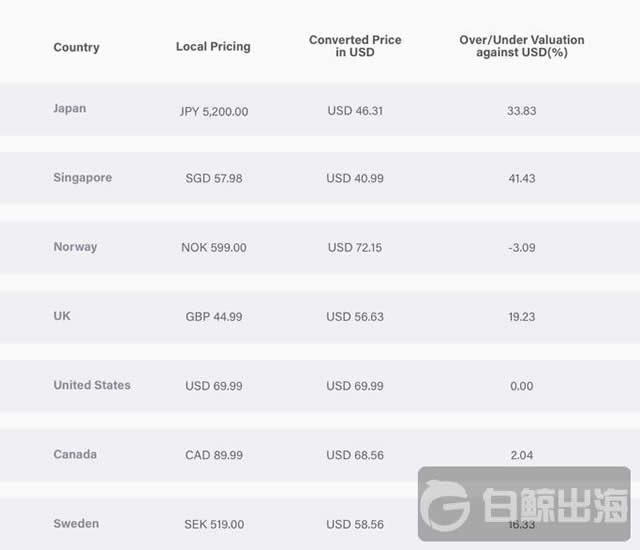Select the Japan country cell
640x550 pixels.
click(70, 109)
